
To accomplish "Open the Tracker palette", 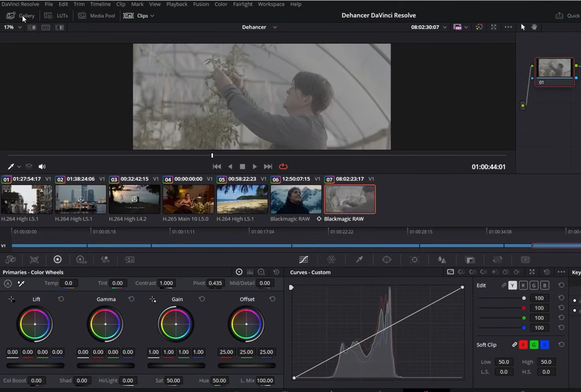I will [x=414, y=260].
